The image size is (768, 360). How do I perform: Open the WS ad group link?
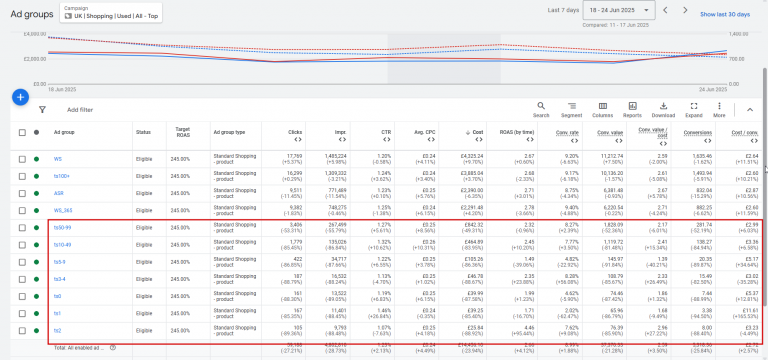click(x=58, y=159)
